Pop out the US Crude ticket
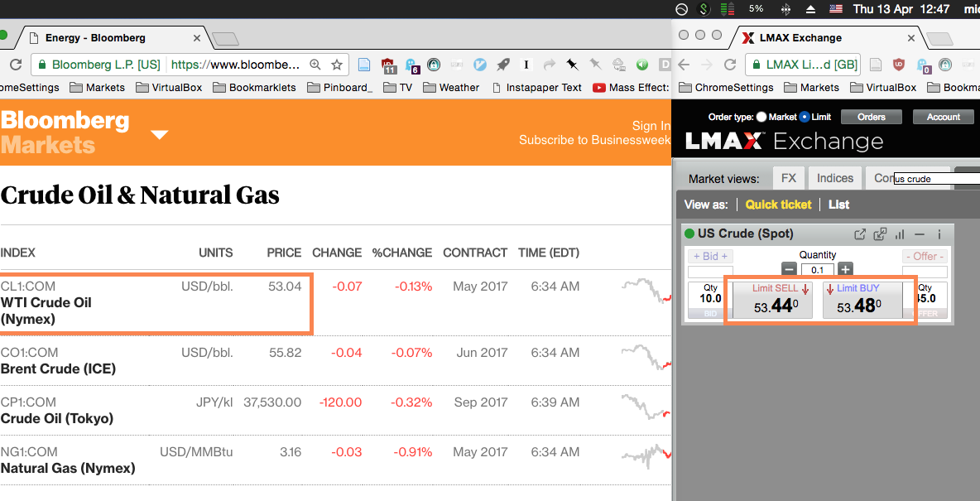 tap(861, 234)
